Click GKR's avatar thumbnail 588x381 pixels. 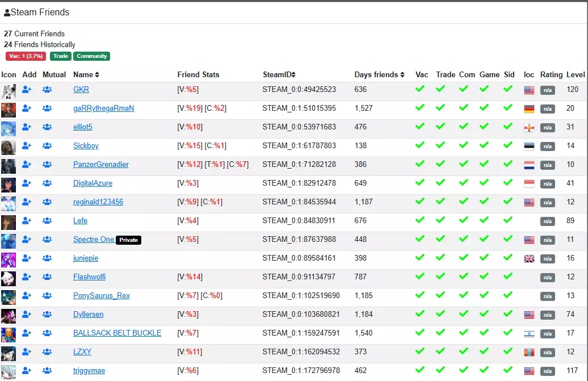tap(9, 91)
